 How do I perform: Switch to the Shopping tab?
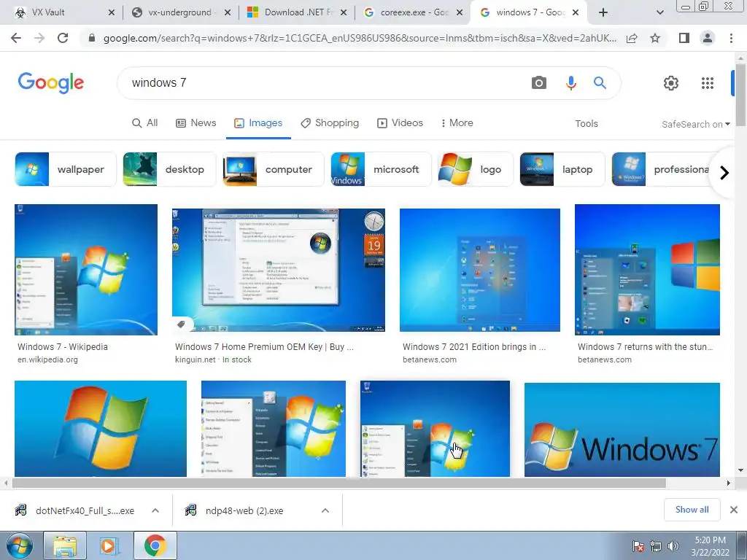(330, 122)
